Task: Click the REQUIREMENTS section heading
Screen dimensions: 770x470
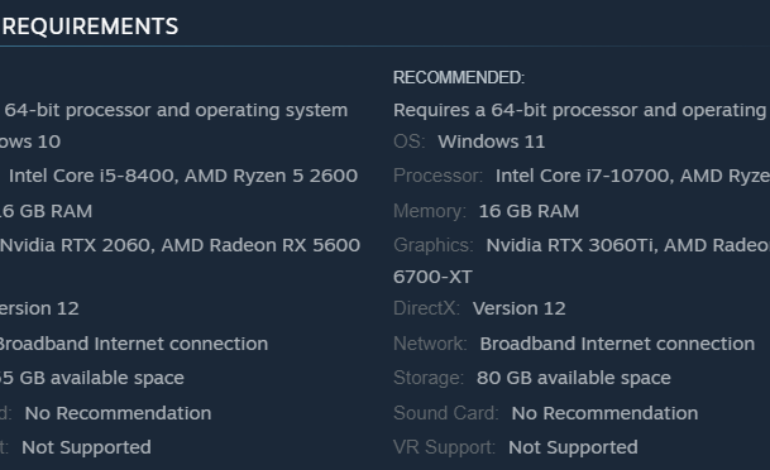Action: [x=90, y=27]
